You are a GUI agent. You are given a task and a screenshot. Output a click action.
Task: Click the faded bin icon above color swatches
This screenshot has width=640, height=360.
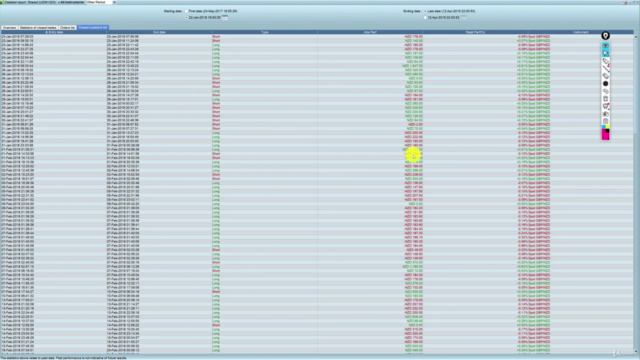click(605, 121)
